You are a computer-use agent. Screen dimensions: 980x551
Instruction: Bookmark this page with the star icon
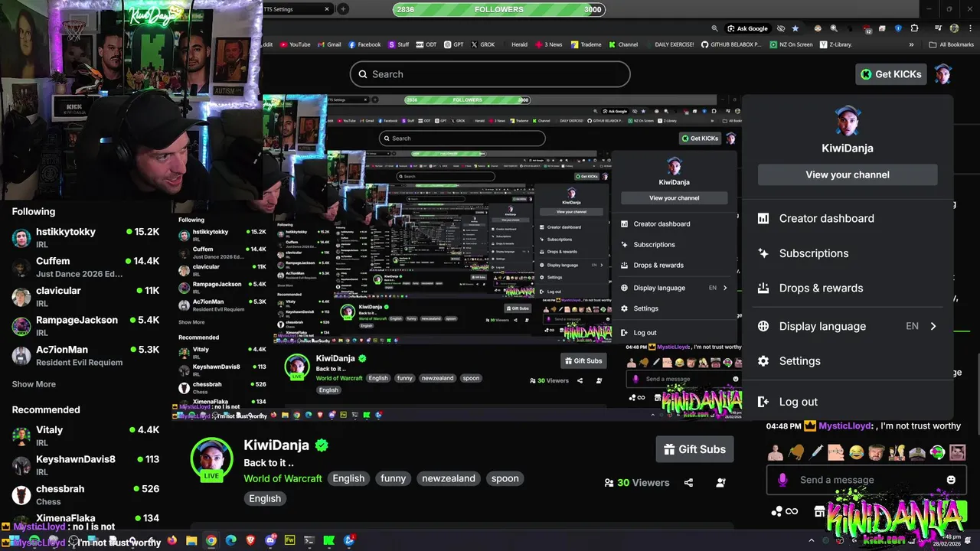795,28
